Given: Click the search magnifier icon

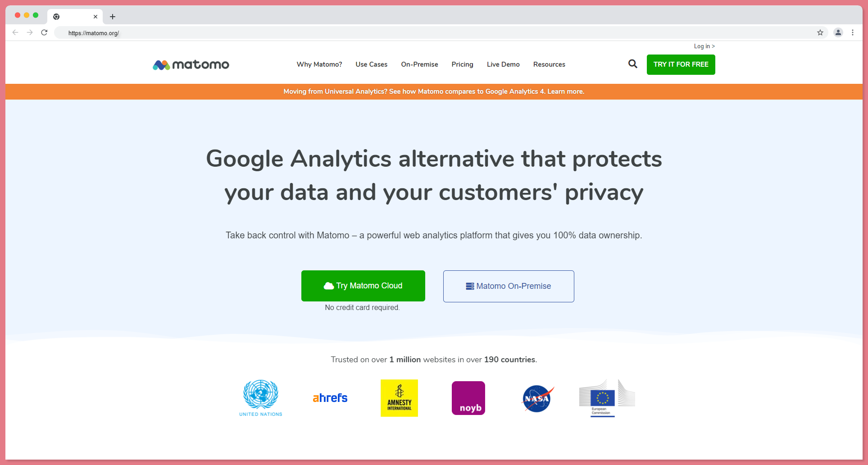Looking at the screenshot, I should pyautogui.click(x=632, y=64).
